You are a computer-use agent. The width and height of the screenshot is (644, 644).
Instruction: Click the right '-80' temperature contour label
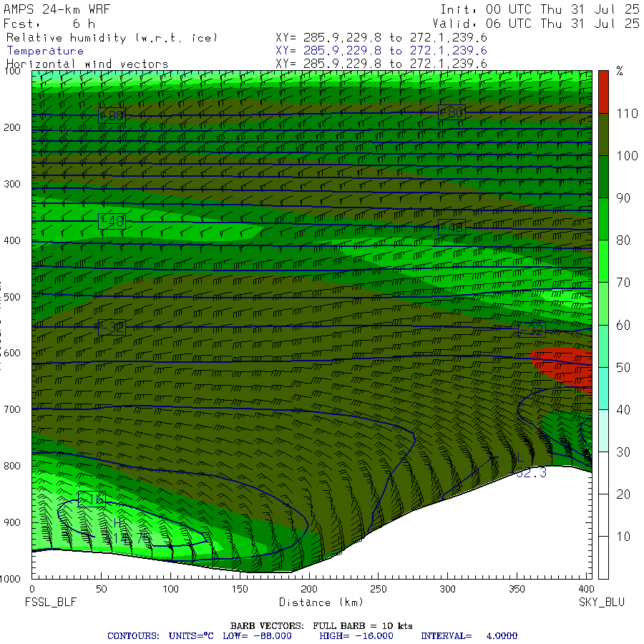452,112
